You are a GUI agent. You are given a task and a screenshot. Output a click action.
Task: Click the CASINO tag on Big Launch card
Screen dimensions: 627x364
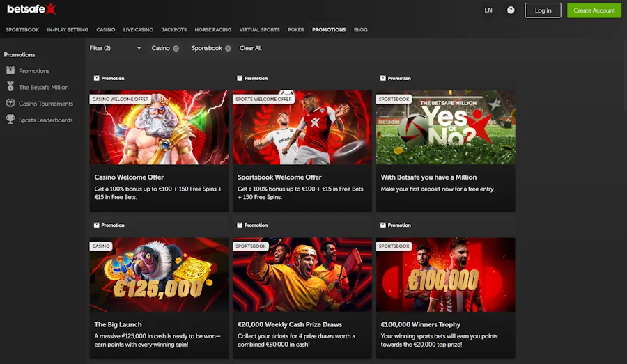[101, 246]
